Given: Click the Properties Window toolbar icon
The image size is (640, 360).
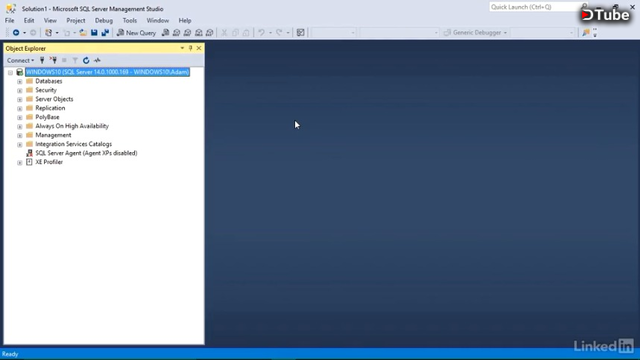Looking at the screenshot, I should coord(300,33).
